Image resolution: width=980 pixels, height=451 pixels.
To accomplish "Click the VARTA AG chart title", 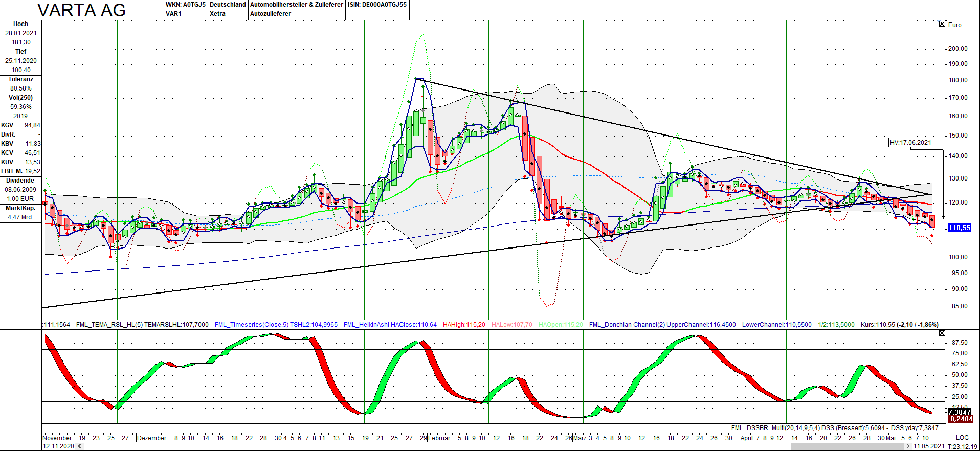I will [x=82, y=10].
